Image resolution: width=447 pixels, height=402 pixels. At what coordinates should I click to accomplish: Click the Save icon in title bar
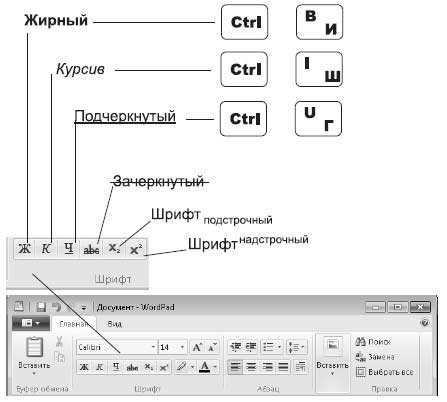41,307
